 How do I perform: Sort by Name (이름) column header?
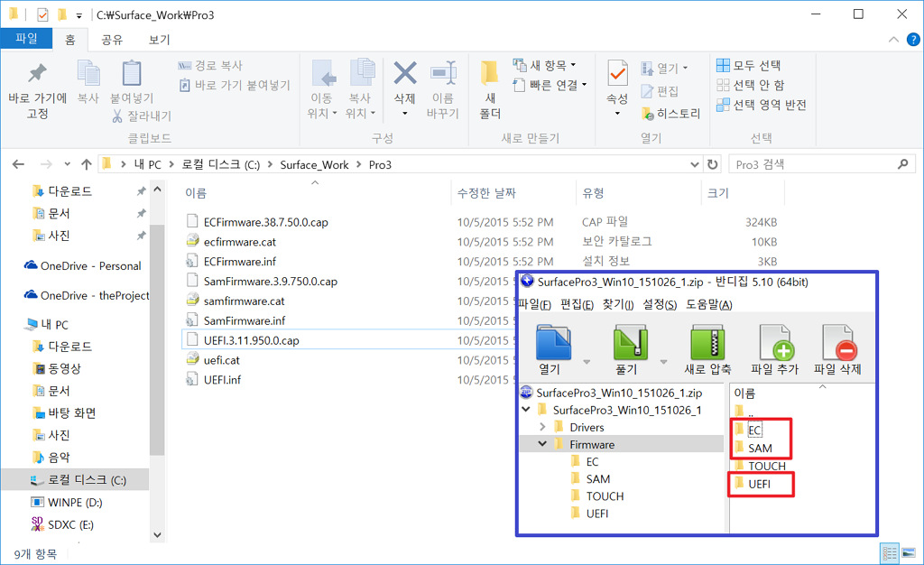click(196, 192)
